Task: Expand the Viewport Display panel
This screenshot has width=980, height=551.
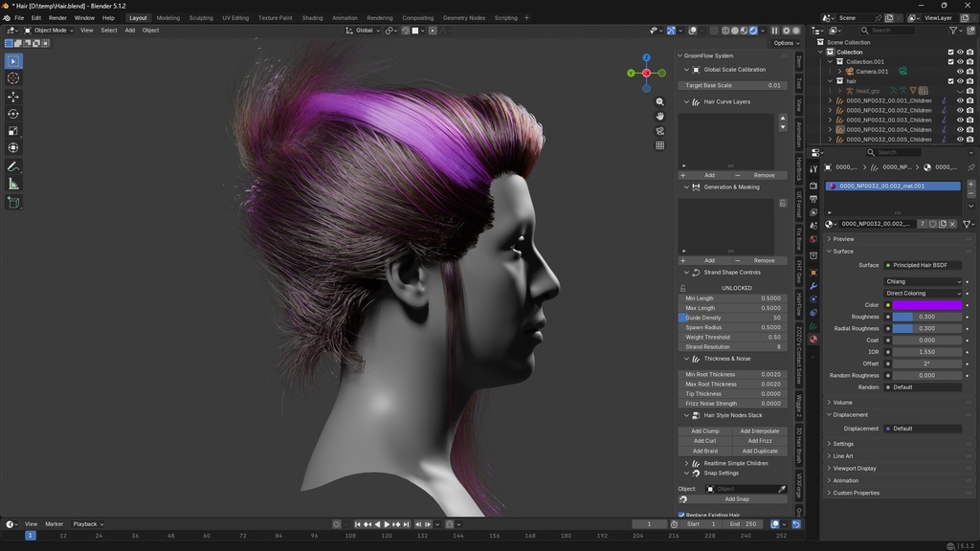Action: tap(854, 469)
